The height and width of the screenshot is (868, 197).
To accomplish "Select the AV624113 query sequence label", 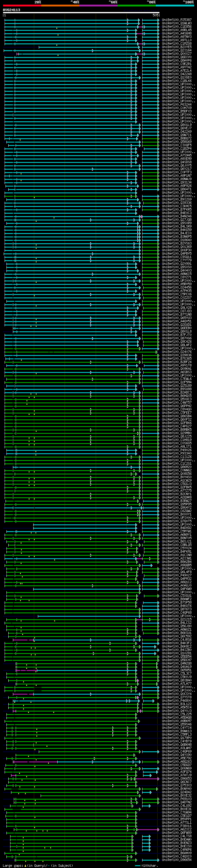I will (11, 10).
